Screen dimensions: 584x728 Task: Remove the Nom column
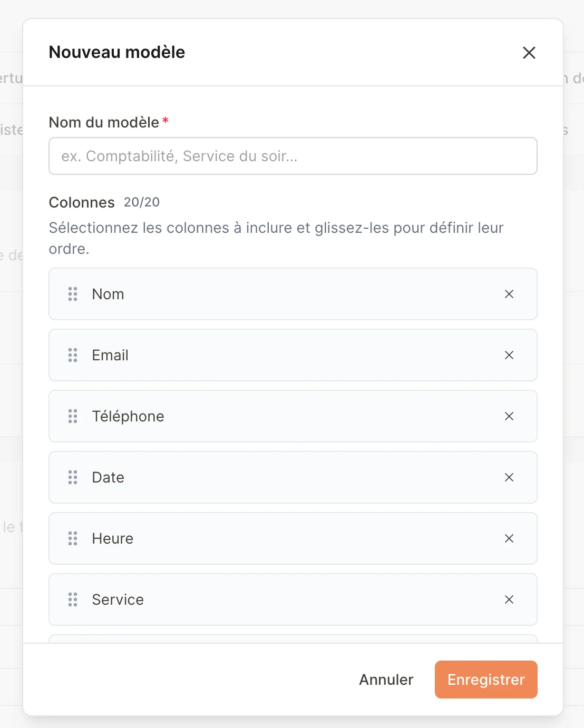pos(509,294)
